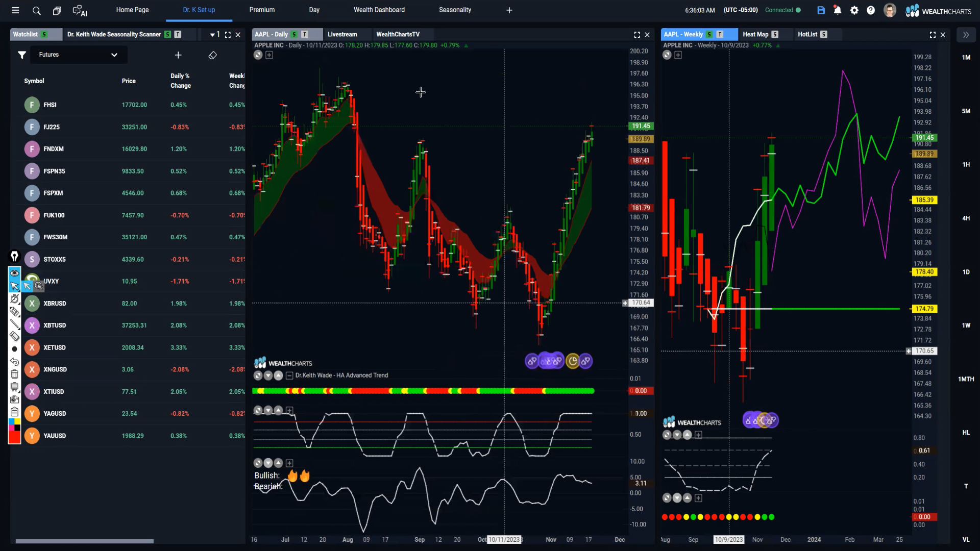Switch to Wealth Dashboard workspace tab
Screen dimensions: 980x551
coord(379,10)
